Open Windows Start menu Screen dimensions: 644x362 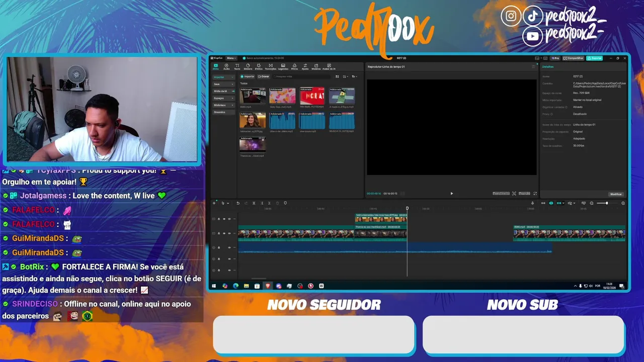[214, 286]
